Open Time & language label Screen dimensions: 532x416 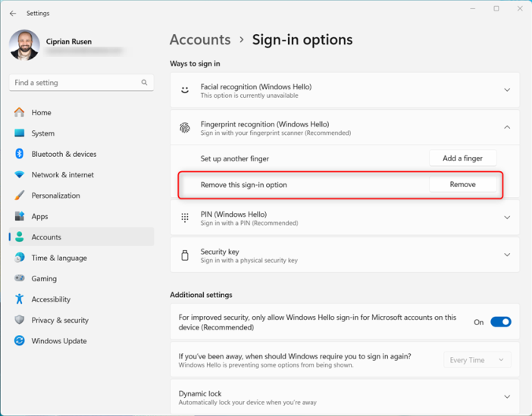59,258
